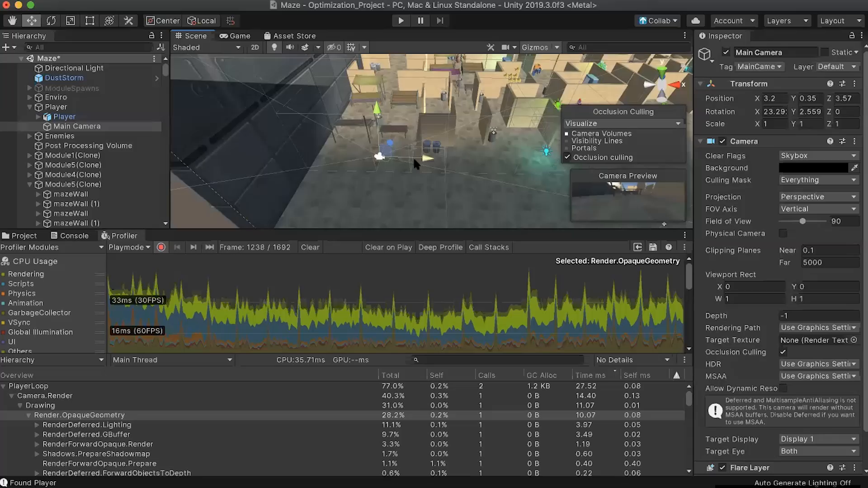Screen dimensions: 868x488
Task: Click the Deep Profile button icon
Action: click(x=440, y=247)
